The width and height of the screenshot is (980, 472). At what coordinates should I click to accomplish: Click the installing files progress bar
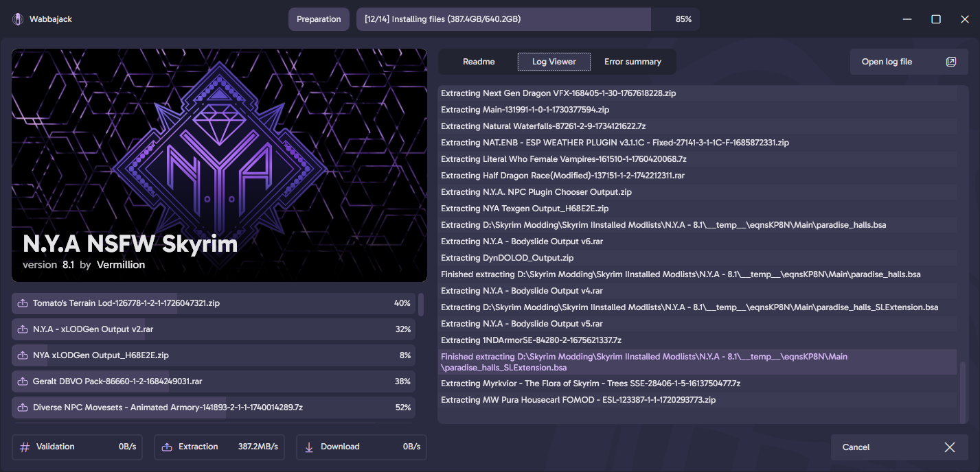click(528, 19)
